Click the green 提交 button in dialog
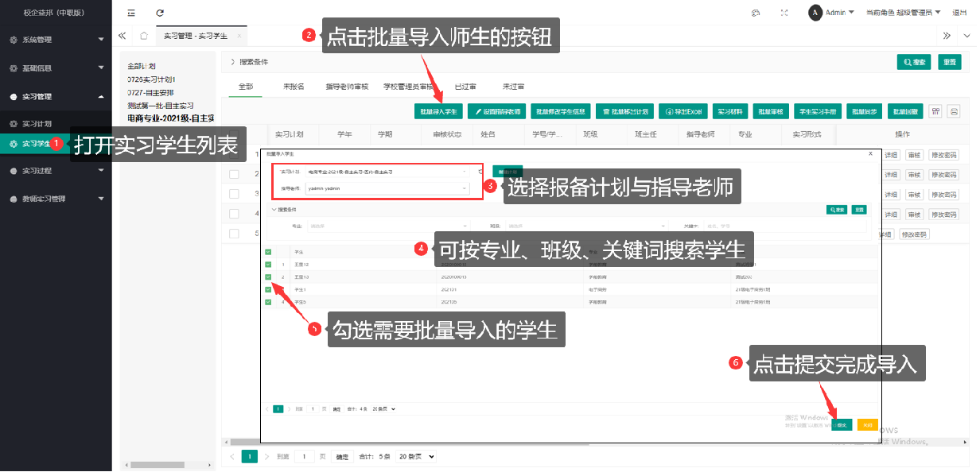Viewport: 980px width, 472px height. tap(842, 425)
